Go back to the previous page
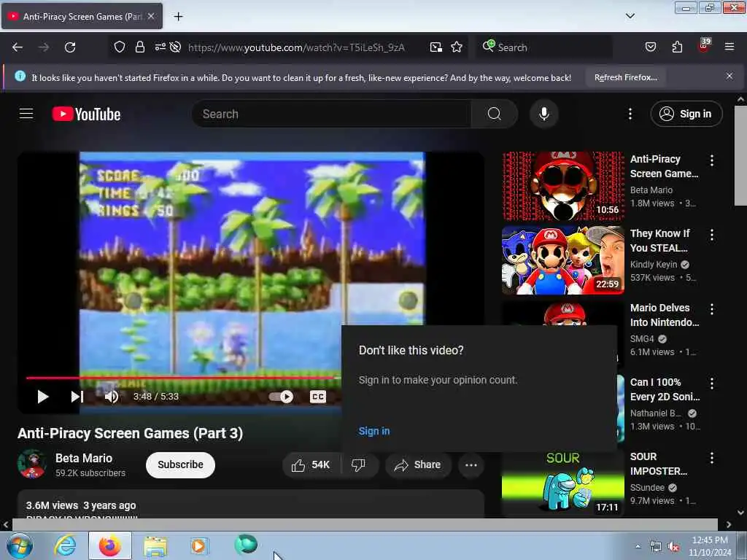The height and width of the screenshot is (560, 747). tap(18, 47)
